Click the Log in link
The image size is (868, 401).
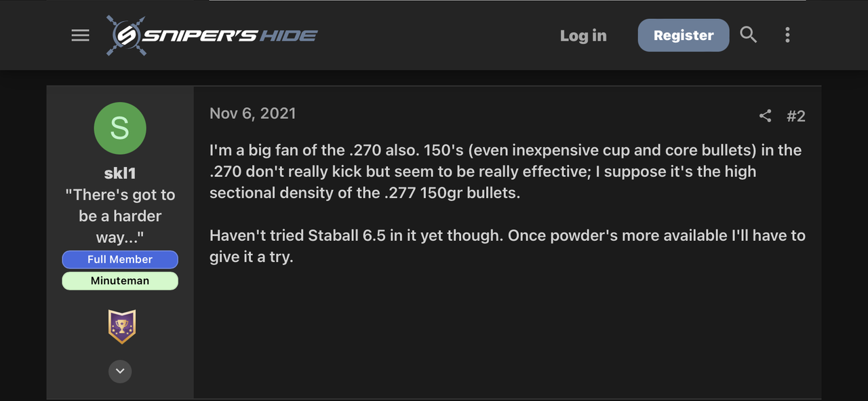[x=583, y=35]
